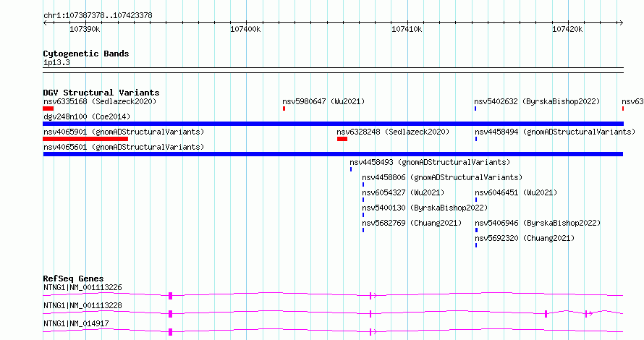The width and height of the screenshot is (644, 340).
Task: Open nsv4458494 gnomAD variant label
Action: [x=555, y=132]
